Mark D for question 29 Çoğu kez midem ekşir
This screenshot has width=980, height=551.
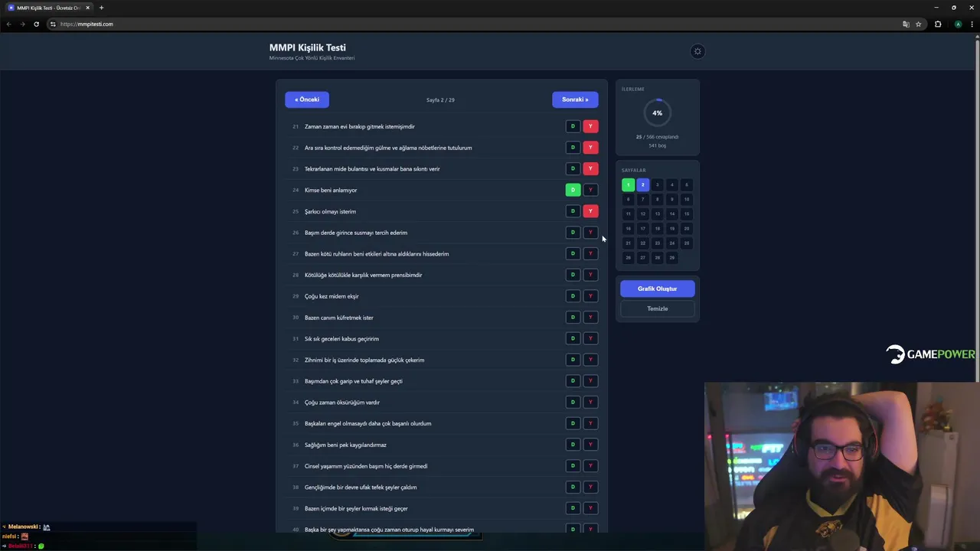tap(573, 296)
